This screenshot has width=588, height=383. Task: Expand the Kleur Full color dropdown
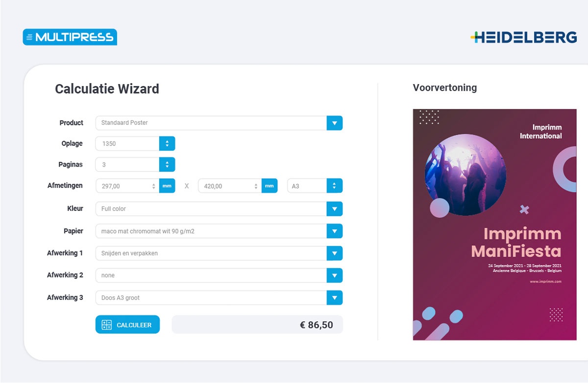pos(335,209)
